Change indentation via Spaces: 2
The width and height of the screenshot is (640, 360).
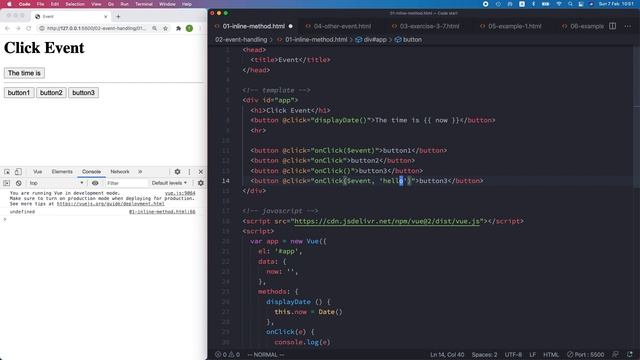click(x=484, y=355)
